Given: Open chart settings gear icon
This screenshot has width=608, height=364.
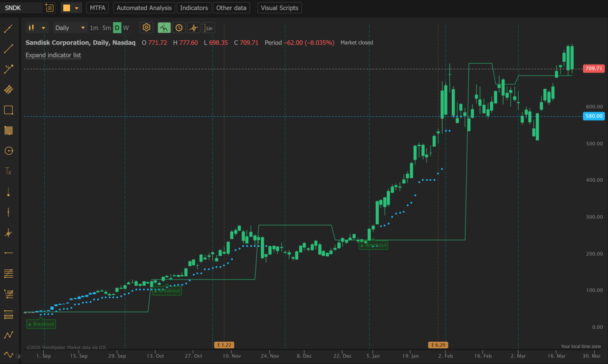Looking at the screenshot, I should point(146,28).
